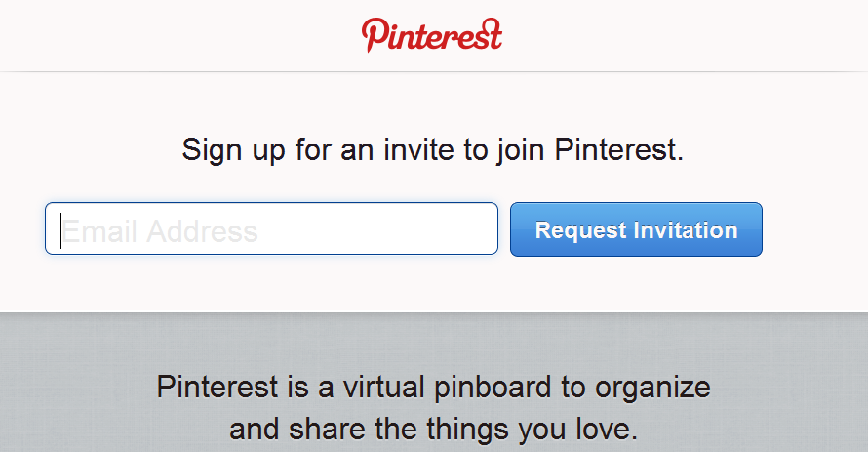This screenshot has width=868, height=452.
Task: Click the word 'virtual' in the description
Action: (x=383, y=386)
